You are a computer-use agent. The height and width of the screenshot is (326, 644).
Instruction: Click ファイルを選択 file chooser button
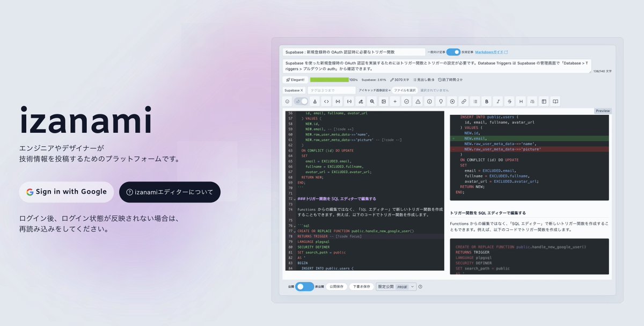pos(405,90)
